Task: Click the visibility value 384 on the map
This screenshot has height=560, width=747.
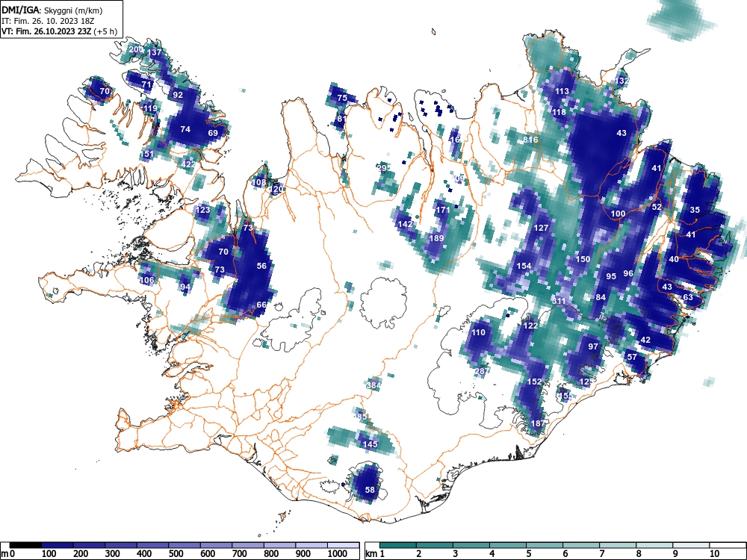Action: 373,385
